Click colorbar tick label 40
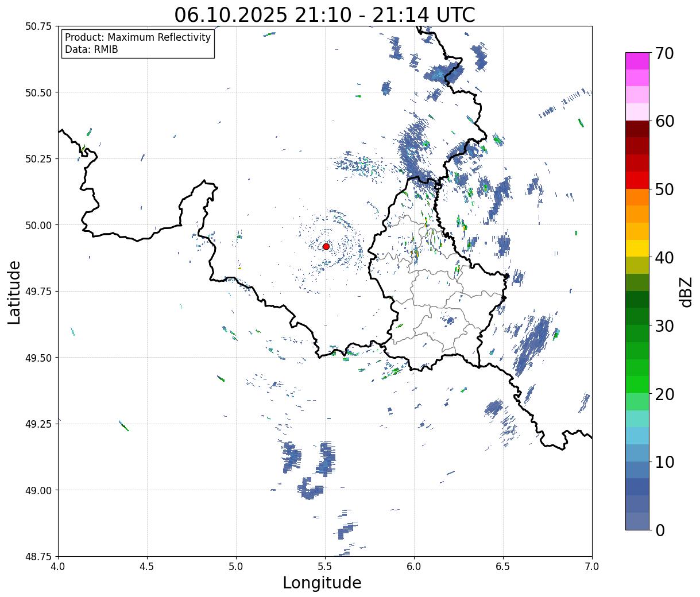Screen dimensions: 700x597 point(664,257)
